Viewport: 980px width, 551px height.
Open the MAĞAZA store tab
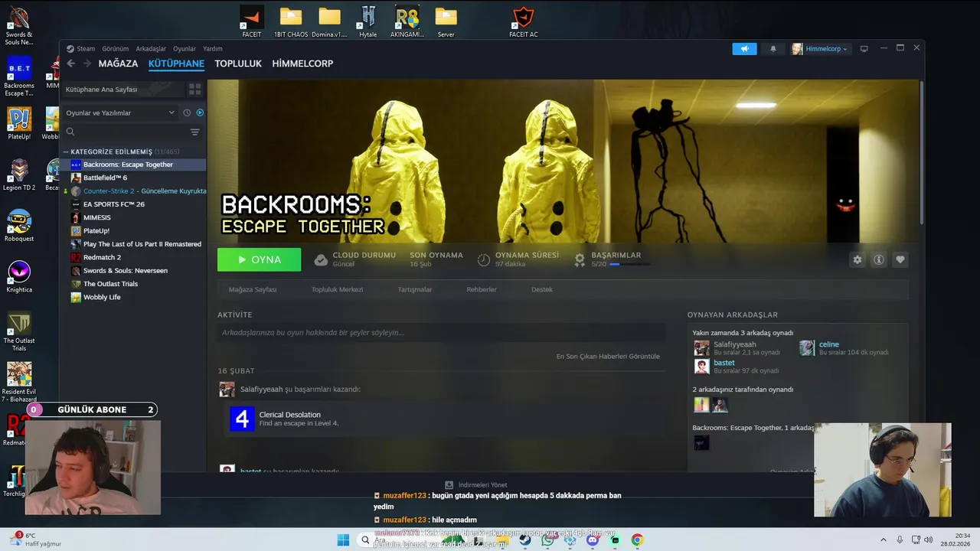(x=118, y=64)
